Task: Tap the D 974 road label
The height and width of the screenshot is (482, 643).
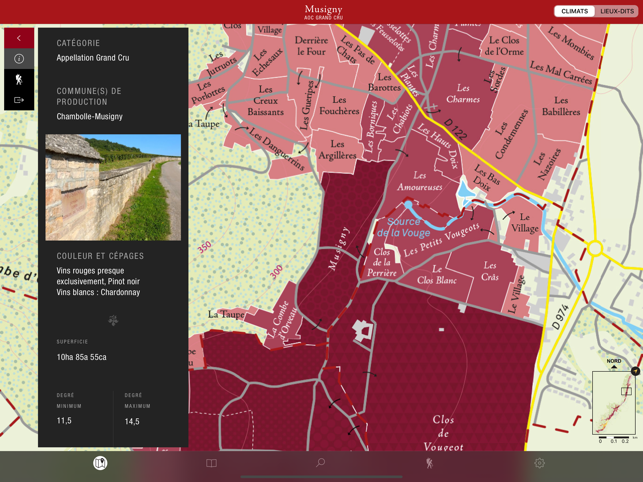Action: [560, 317]
